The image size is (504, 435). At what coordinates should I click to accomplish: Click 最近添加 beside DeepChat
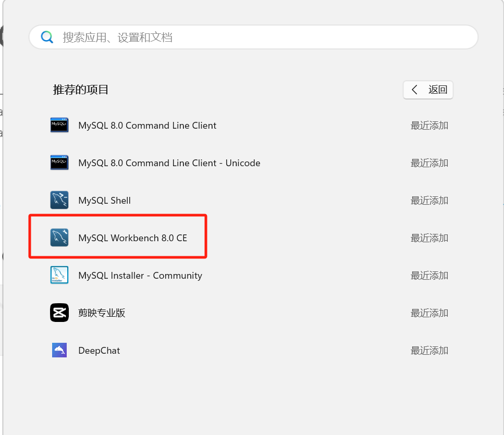click(429, 351)
